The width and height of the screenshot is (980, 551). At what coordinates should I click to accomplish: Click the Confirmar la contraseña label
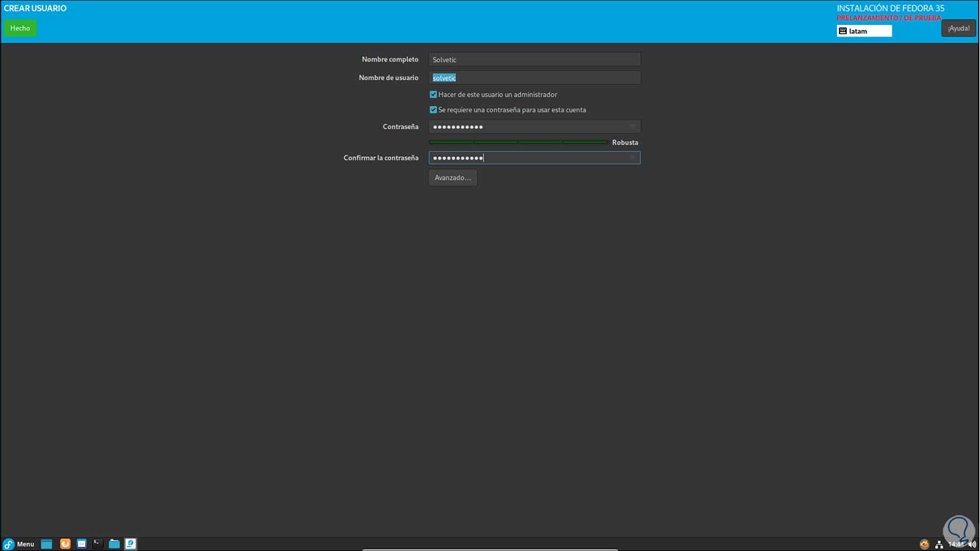[x=381, y=158]
